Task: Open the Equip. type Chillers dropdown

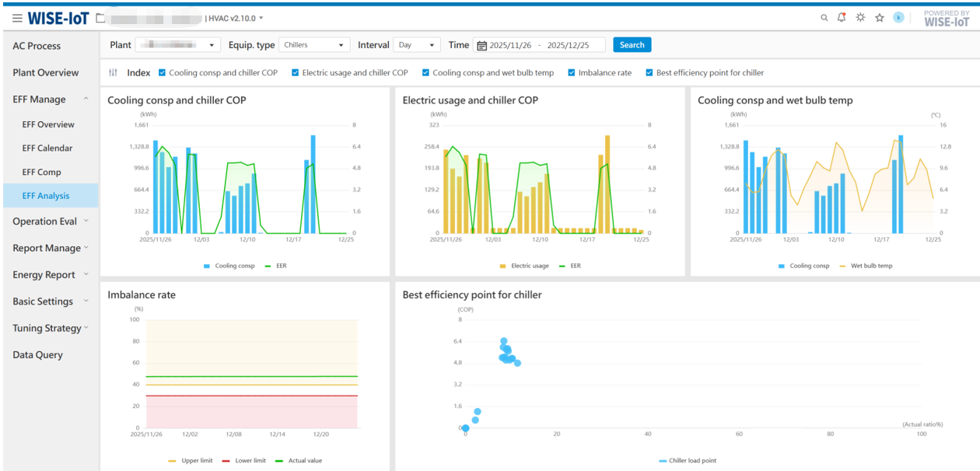Action: 313,45
